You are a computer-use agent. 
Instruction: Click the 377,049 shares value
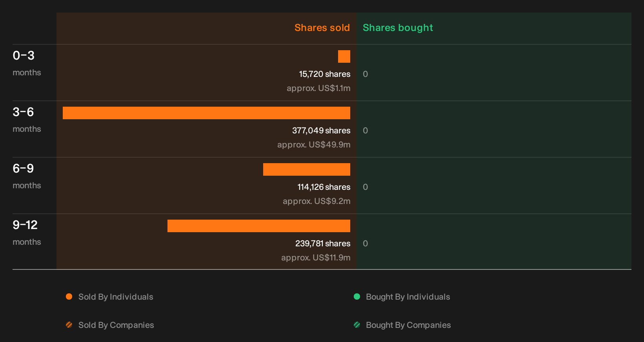[x=321, y=131]
